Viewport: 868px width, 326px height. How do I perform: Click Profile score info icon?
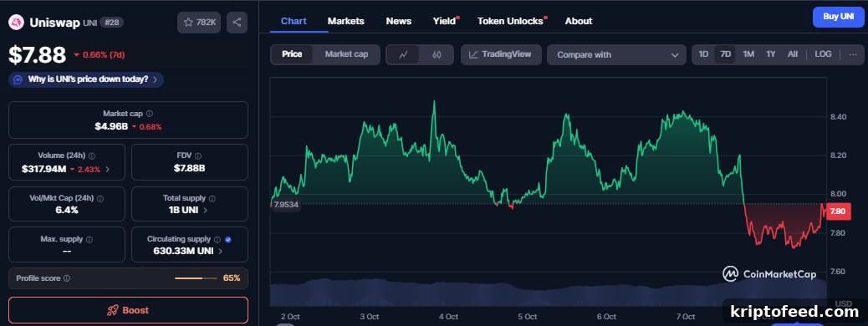pyautogui.click(x=67, y=278)
